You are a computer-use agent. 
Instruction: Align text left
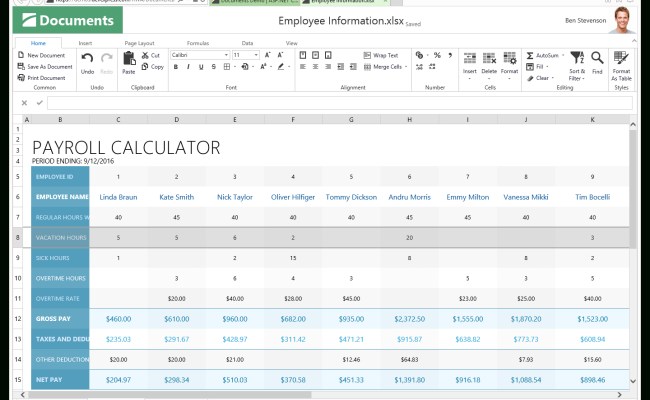click(x=303, y=67)
